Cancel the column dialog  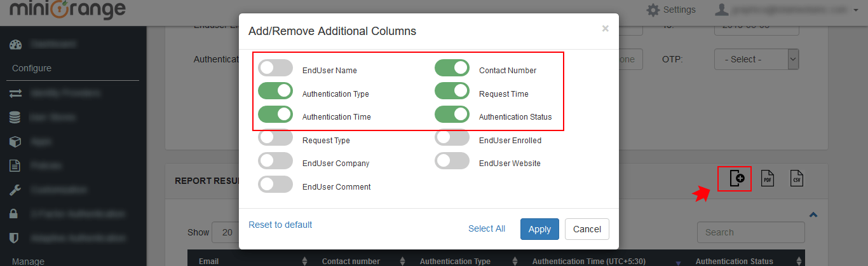(x=587, y=229)
